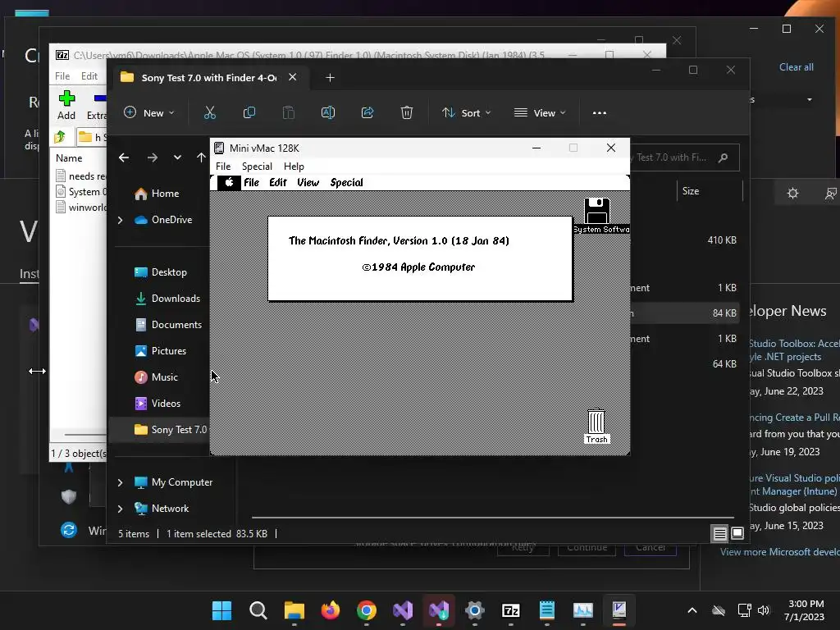The width and height of the screenshot is (840, 630).
Task: Open 7-Zip from the taskbar
Action: 510,610
